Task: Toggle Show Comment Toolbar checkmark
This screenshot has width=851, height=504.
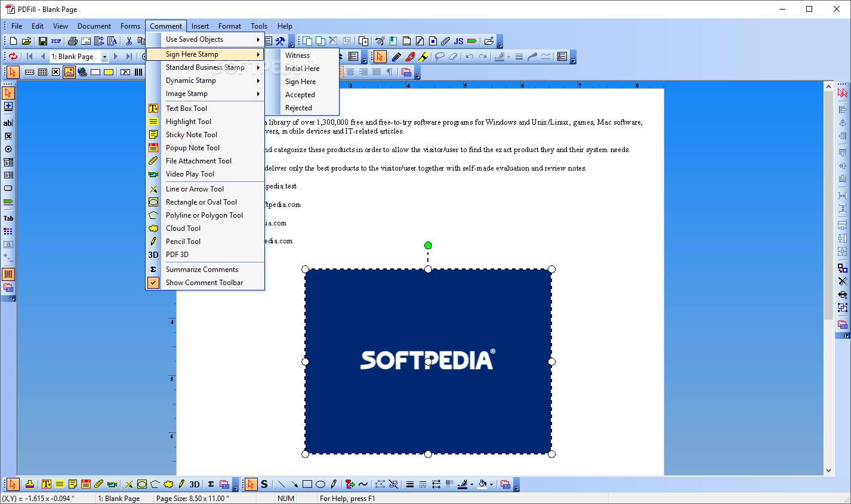Action: (x=153, y=283)
